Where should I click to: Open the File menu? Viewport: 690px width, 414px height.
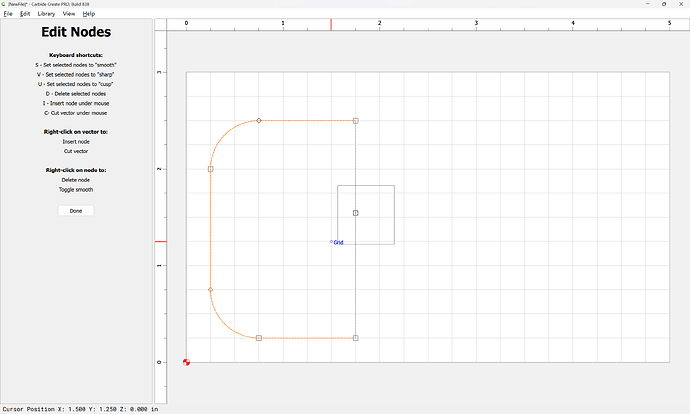point(8,14)
